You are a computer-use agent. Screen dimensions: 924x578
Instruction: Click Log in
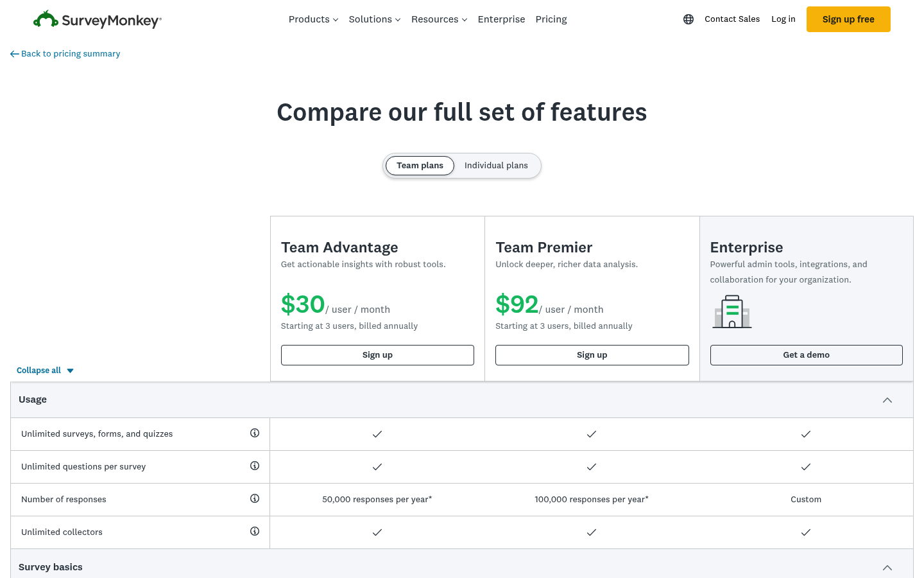point(783,19)
